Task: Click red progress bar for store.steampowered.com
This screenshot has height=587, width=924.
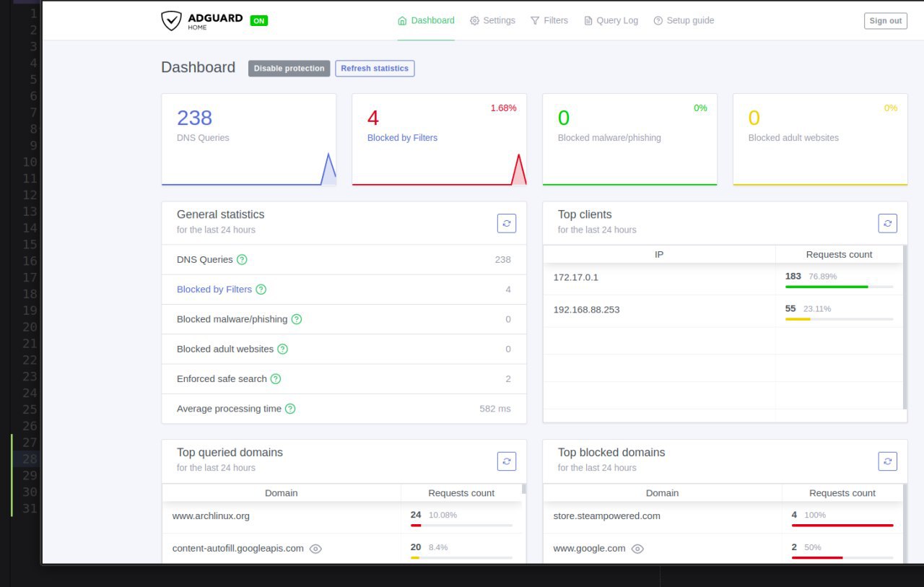Action: (x=842, y=526)
